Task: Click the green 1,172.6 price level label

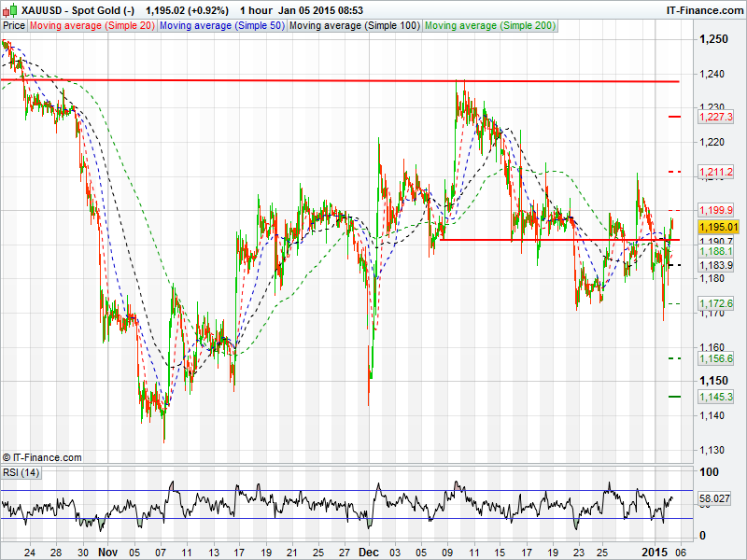Action: [x=714, y=304]
